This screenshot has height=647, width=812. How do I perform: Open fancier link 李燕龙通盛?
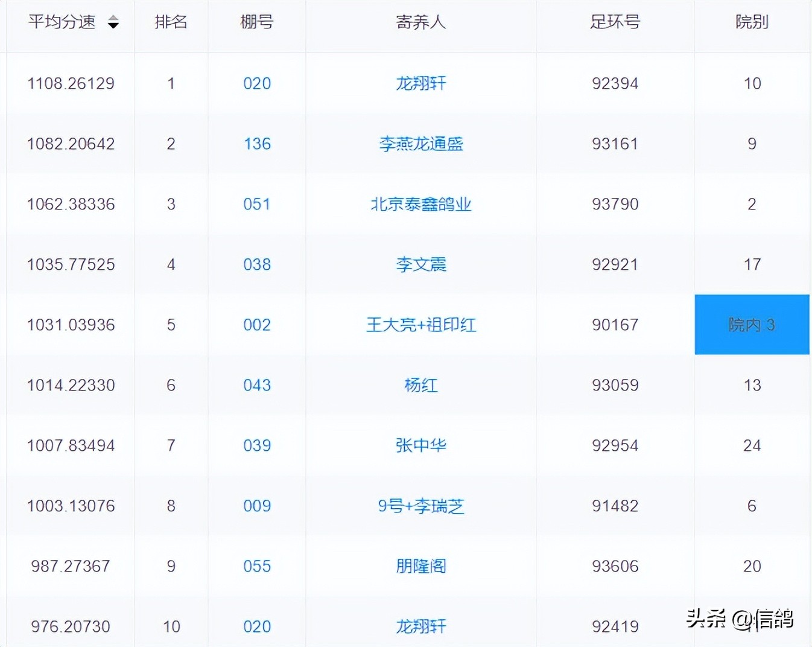[420, 144]
